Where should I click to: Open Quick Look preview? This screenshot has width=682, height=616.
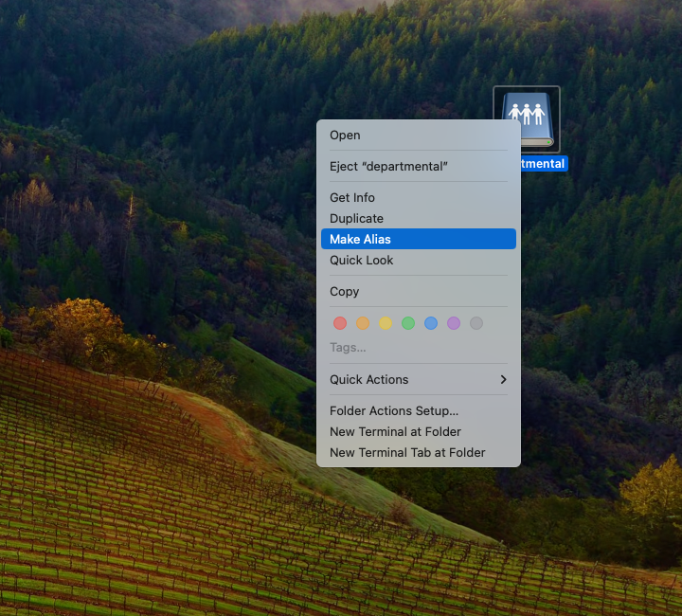click(361, 261)
